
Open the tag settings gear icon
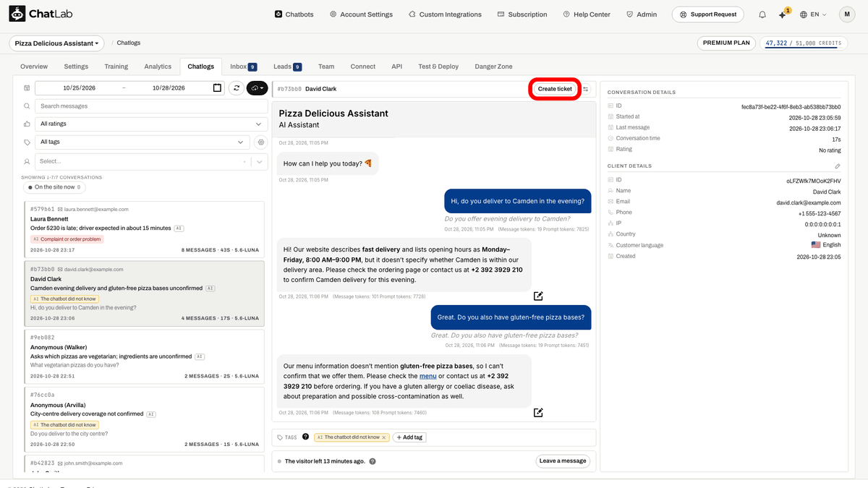261,142
